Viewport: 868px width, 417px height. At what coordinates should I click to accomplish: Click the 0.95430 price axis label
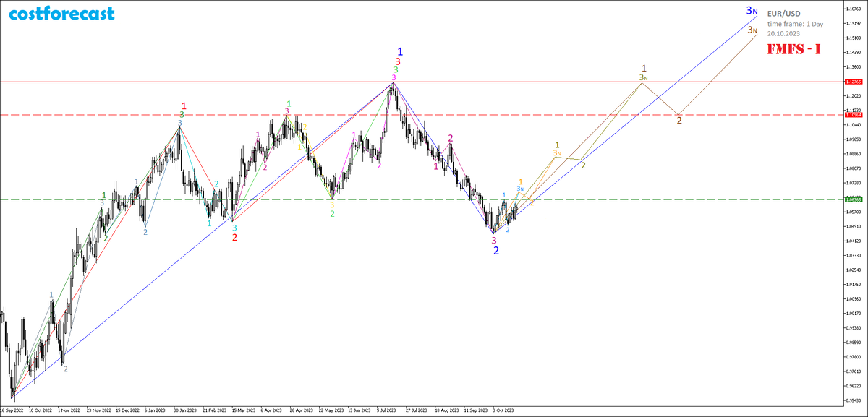854,400
